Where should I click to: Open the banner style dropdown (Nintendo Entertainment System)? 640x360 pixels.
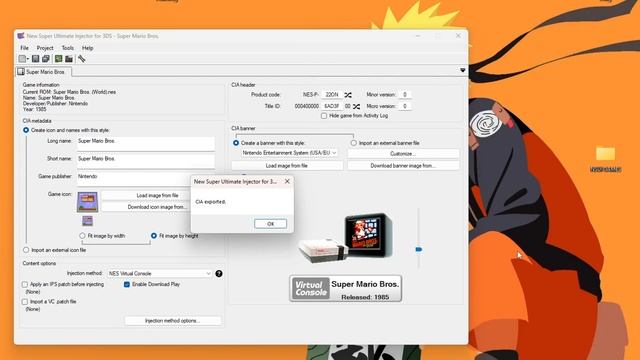289,153
